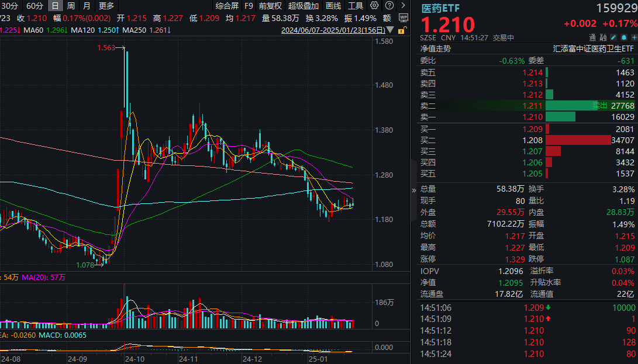The height and width of the screenshot is (364, 638).
Task: Enable 前复权 price adjustment mode
Action: click(270, 6)
